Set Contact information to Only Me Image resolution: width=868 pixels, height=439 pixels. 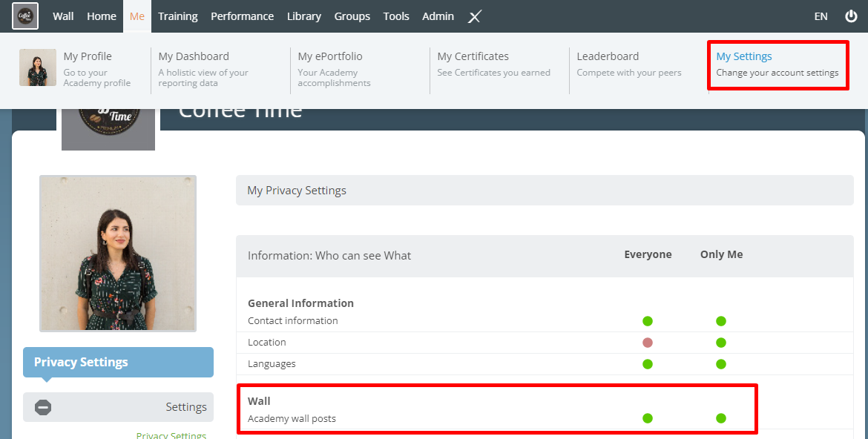click(x=721, y=321)
